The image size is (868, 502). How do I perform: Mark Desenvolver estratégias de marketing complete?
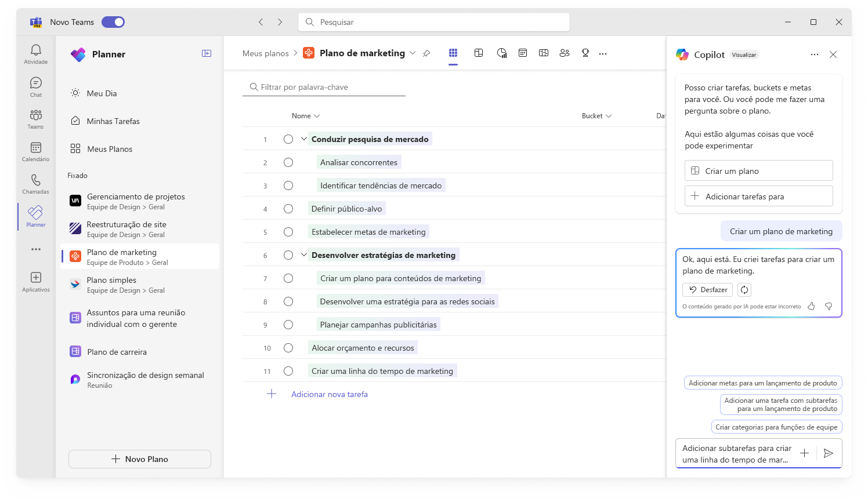click(288, 255)
